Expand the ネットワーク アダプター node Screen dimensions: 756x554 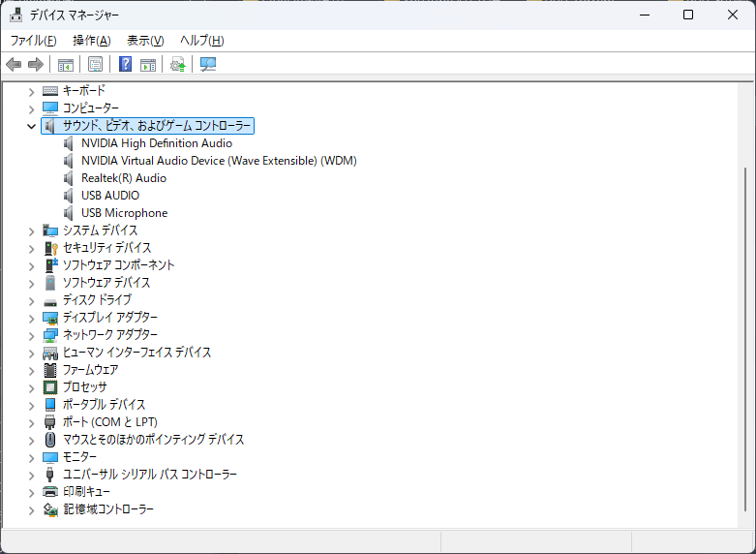[32, 335]
